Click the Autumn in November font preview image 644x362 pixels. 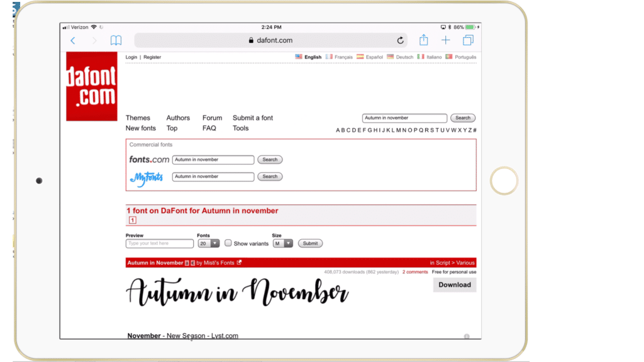237,292
